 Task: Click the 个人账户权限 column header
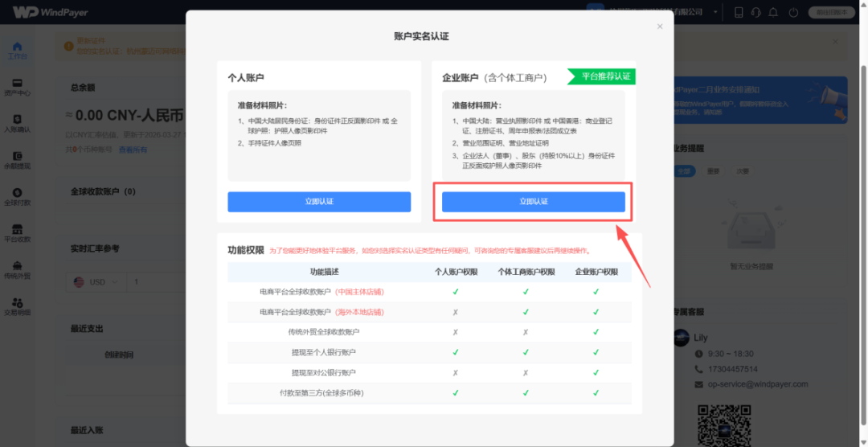coord(456,273)
